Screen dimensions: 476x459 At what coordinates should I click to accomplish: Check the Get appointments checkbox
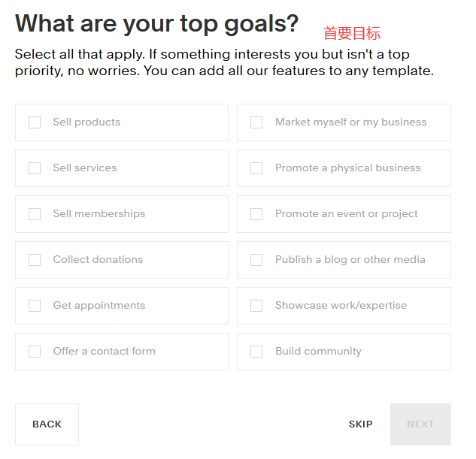click(35, 306)
